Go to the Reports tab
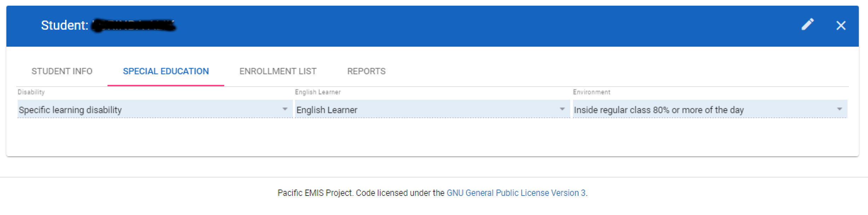This screenshot has height=215, width=868. coord(366,71)
